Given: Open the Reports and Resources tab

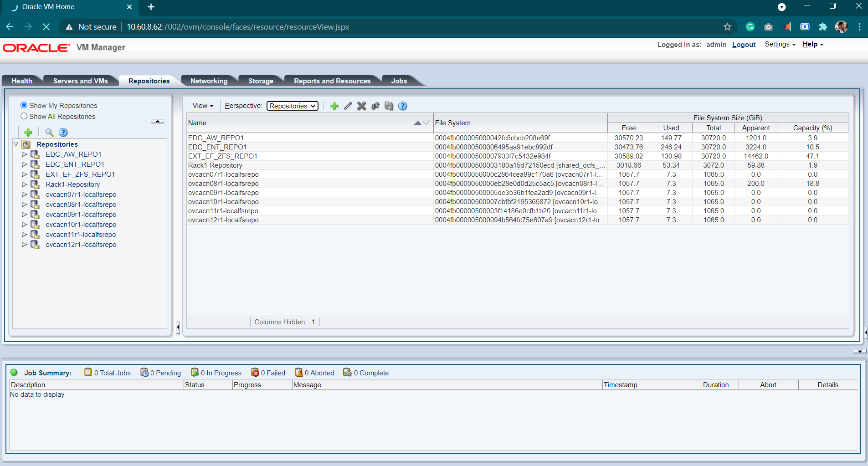Looking at the screenshot, I should tap(332, 81).
